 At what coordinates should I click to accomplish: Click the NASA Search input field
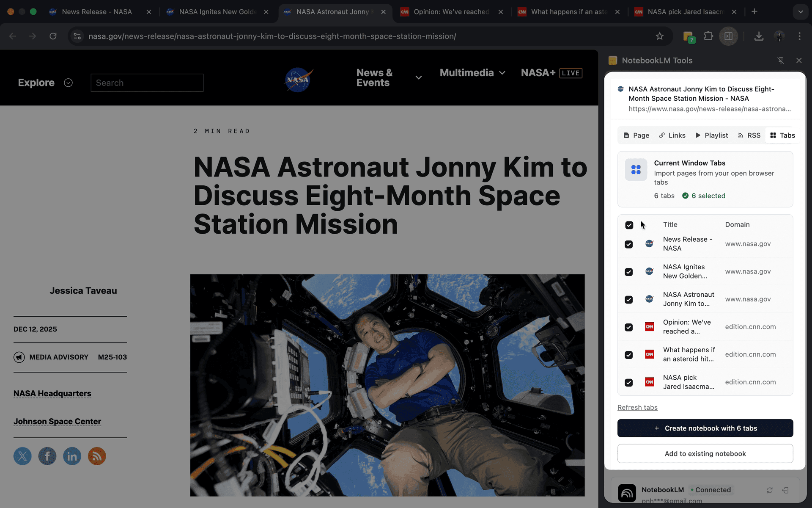point(147,83)
